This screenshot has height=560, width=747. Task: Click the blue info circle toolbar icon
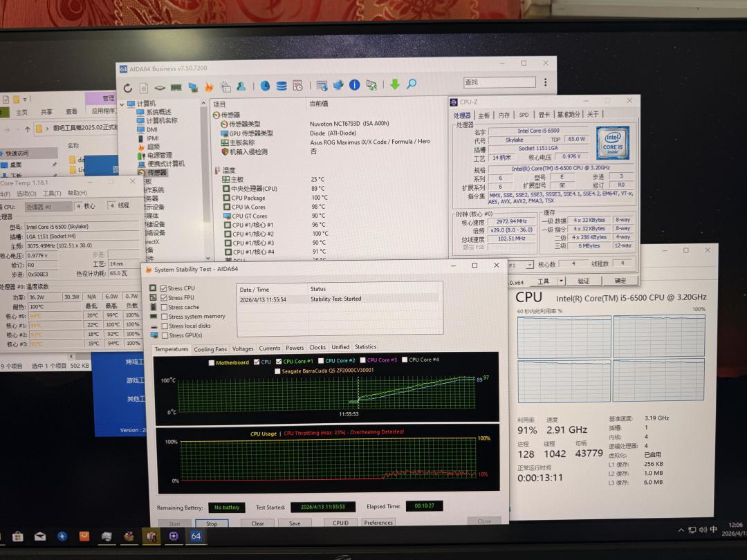(354, 85)
